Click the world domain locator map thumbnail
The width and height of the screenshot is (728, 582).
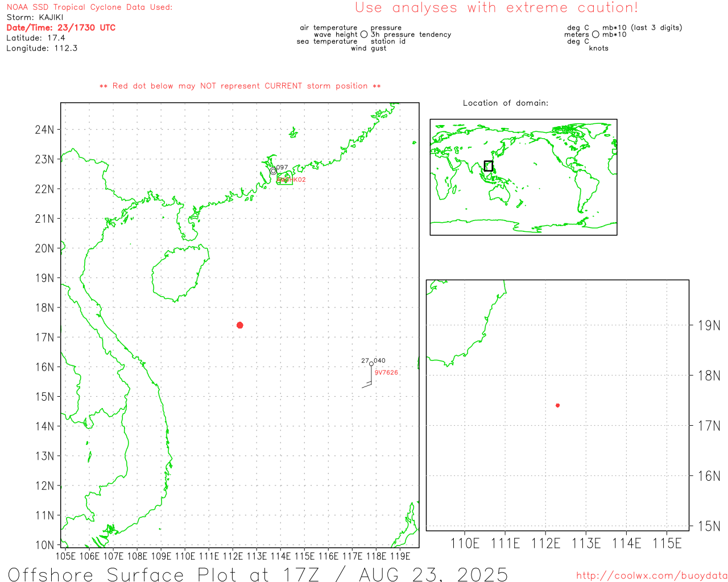(523, 177)
